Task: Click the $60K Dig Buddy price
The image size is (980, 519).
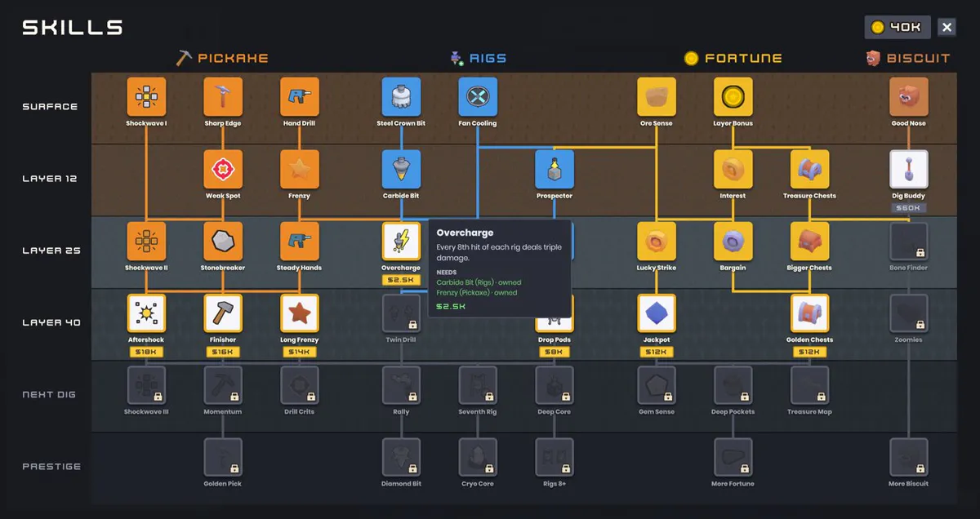Action: (909, 208)
